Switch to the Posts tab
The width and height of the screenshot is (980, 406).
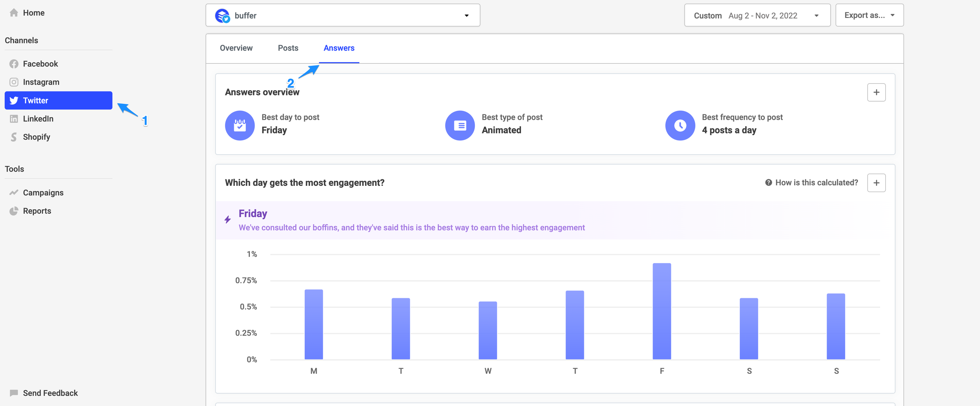pos(288,48)
